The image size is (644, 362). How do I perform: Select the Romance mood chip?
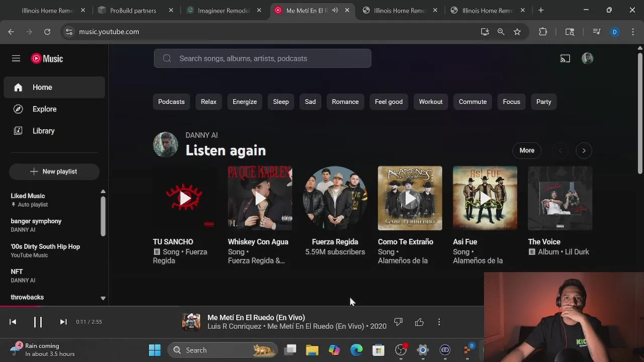click(x=345, y=102)
